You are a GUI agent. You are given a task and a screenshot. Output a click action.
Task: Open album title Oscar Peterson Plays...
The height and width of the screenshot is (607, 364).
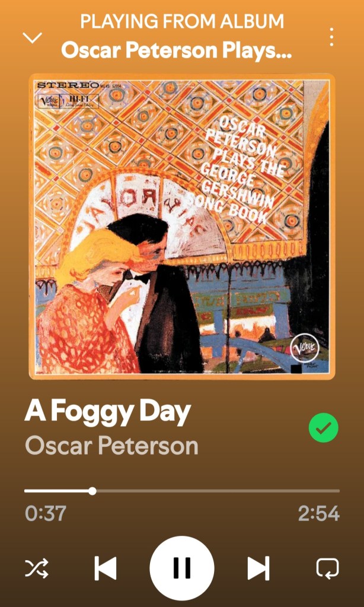click(x=177, y=50)
